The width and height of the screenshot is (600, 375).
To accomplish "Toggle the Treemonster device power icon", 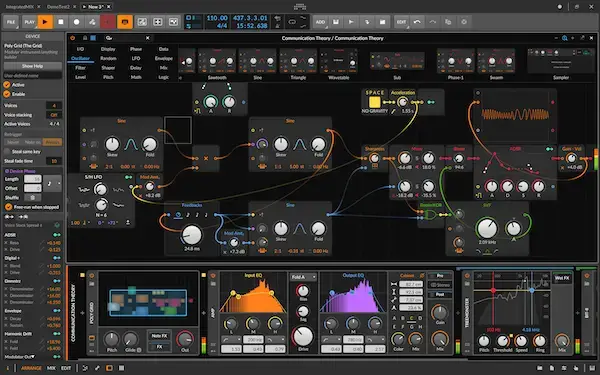I will (467, 276).
